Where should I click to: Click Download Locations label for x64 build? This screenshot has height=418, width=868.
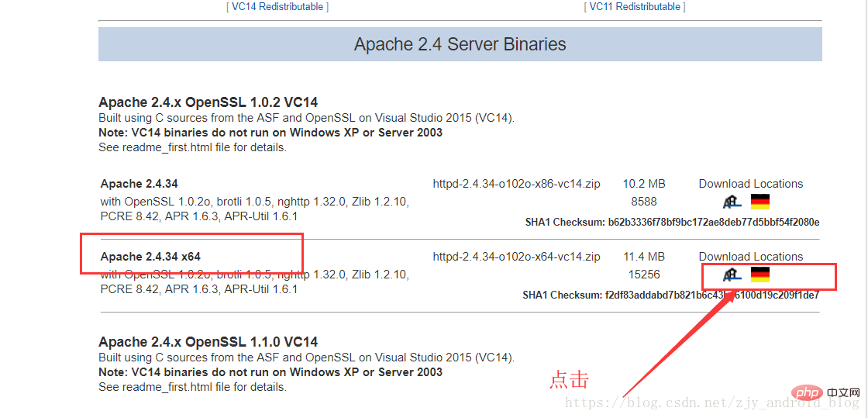[751, 257]
